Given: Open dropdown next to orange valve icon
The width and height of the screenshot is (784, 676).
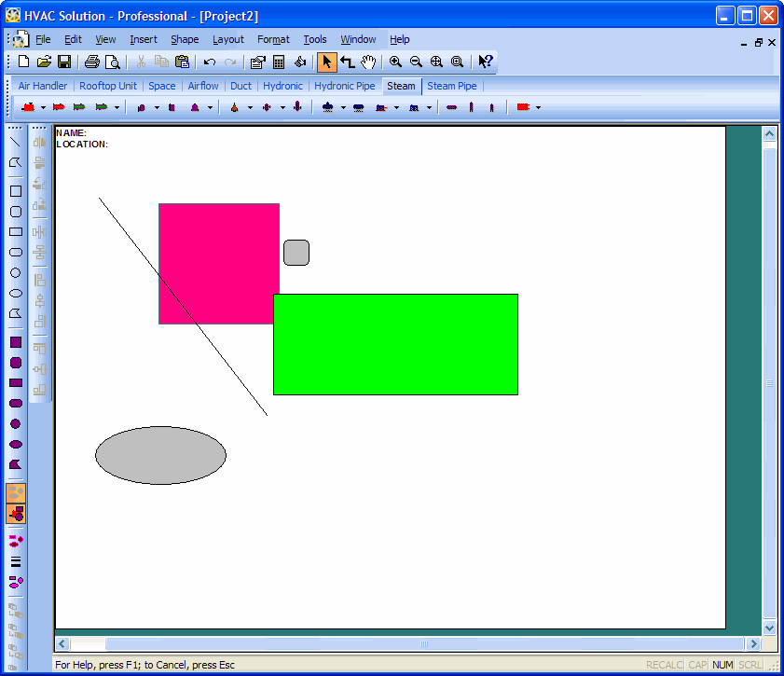Looking at the screenshot, I should pos(250,107).
